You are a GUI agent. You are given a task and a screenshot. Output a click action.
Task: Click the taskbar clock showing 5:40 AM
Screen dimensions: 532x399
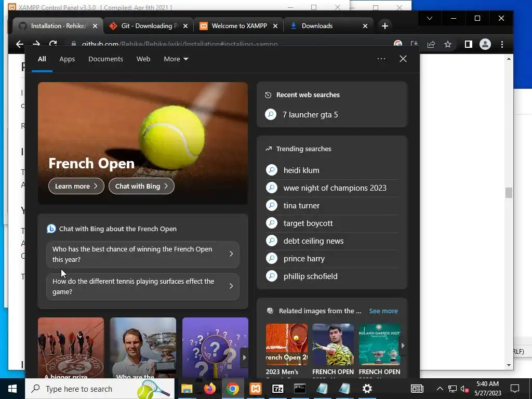pyautogui.click(x=487, y=389)
